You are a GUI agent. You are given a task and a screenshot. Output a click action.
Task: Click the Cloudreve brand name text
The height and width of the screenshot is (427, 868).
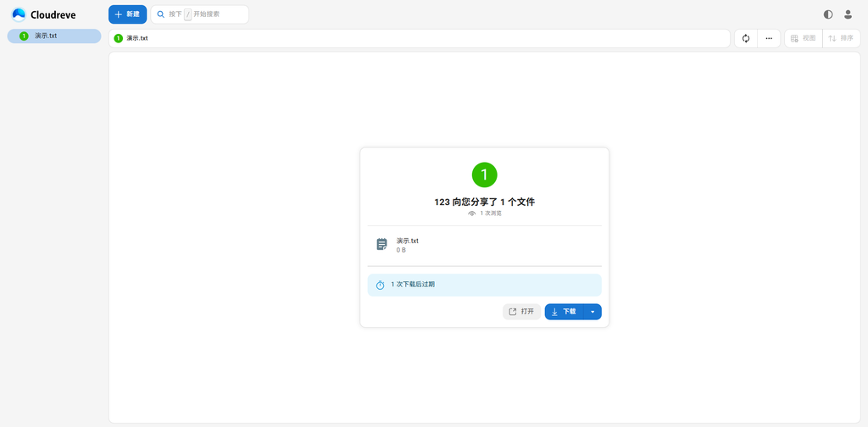(53, 15)
